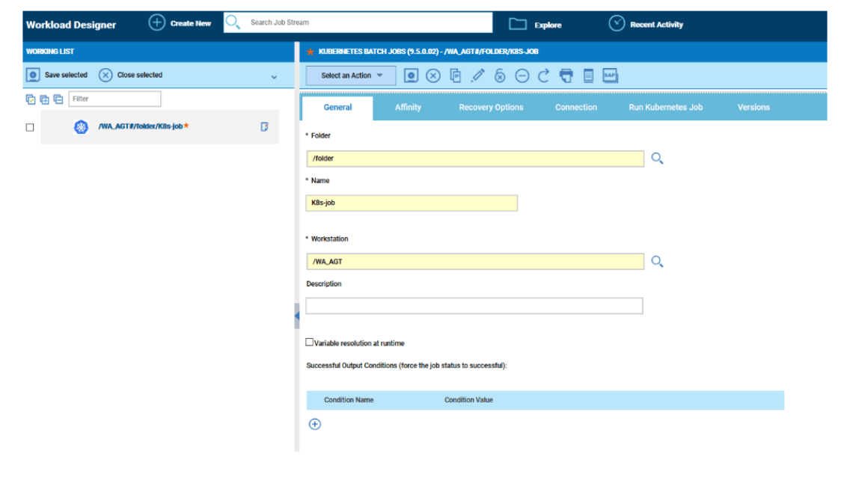Click the Description input field
844x504 pixels.
pos(474,306)
